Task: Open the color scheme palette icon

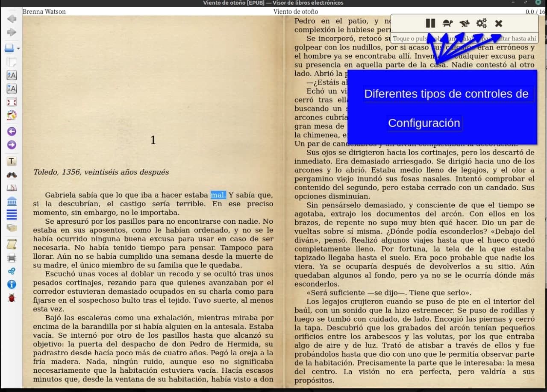Action: coord(12,115)
